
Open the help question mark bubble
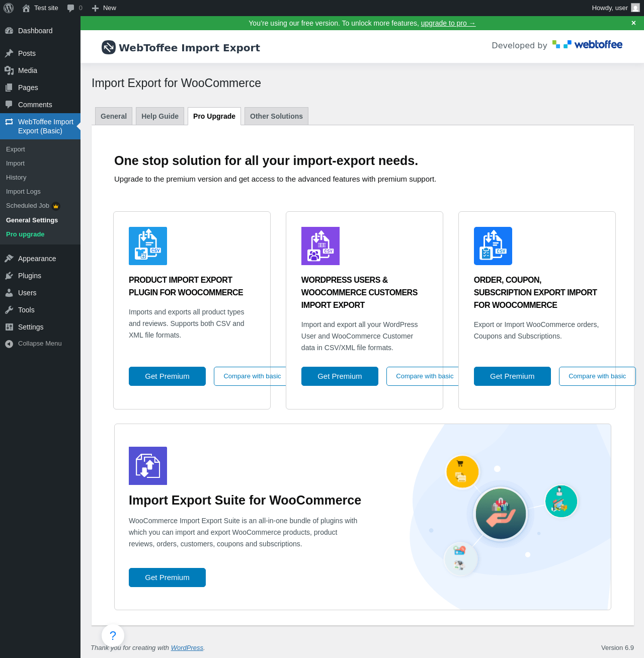pyautogui.click(x=113, y=635)
